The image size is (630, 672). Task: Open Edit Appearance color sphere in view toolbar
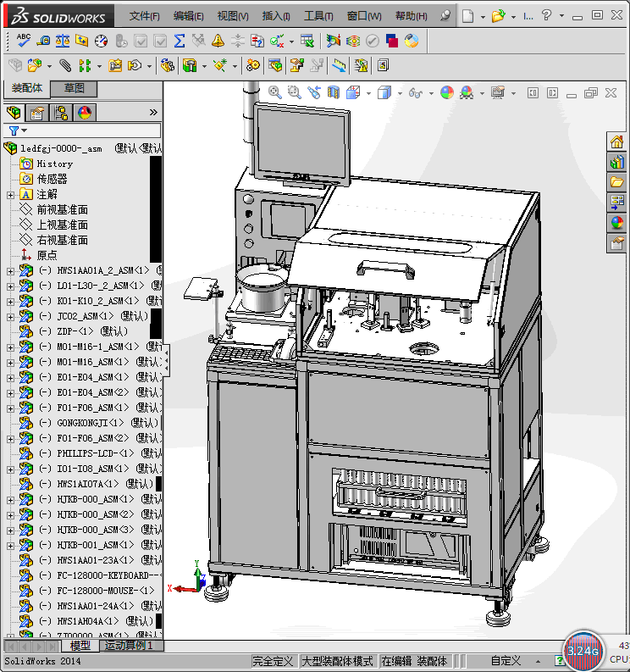coord(446,92)
